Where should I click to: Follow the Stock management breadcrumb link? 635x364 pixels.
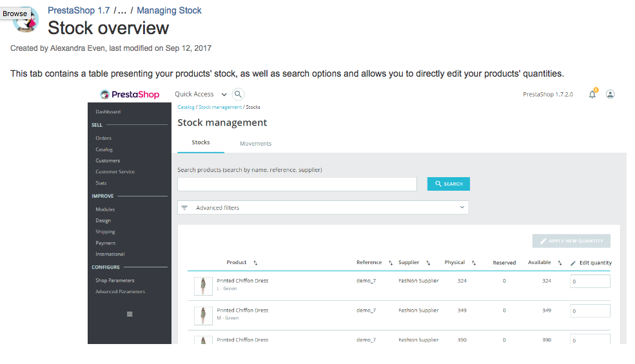(x=220, y=108)
